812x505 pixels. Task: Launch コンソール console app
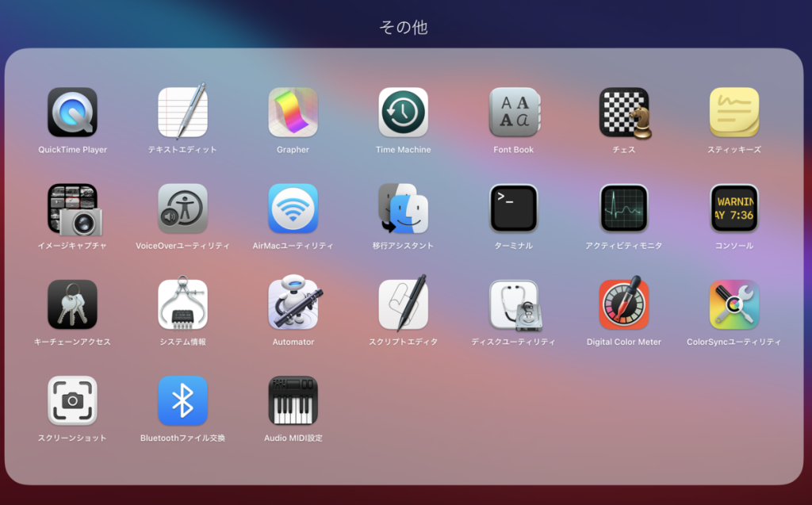click(x=734, y=209)
